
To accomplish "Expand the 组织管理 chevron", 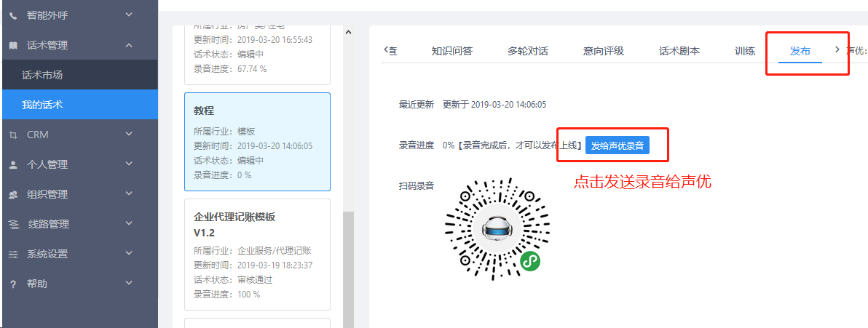I will [x=129, y=194].
